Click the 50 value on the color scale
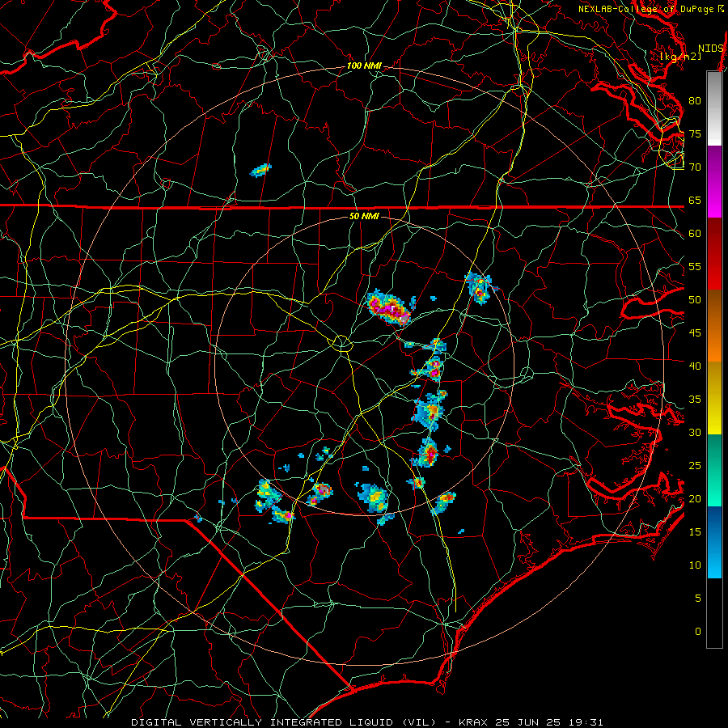This screenshot has width=728, height=728. point(695,299)
